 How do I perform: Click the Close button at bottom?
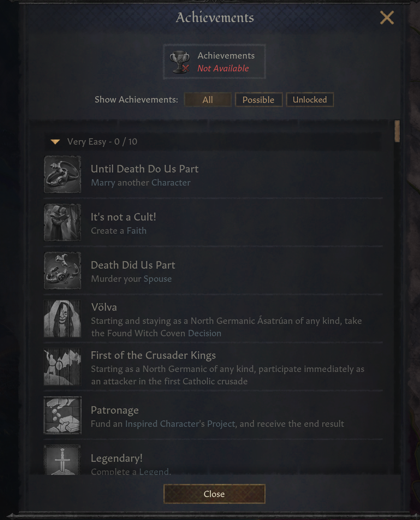click(x=215, y=494)
